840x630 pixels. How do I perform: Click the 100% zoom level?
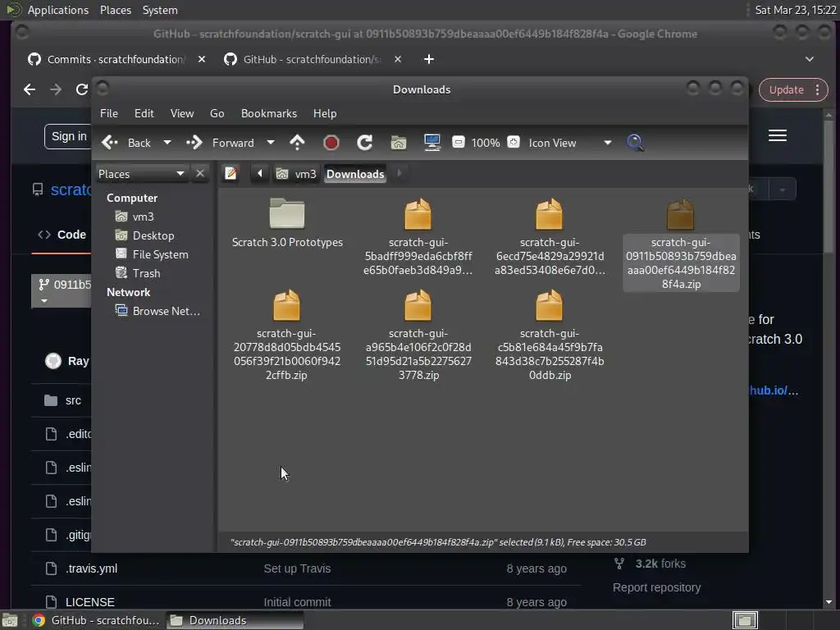(x=486, y=143)
